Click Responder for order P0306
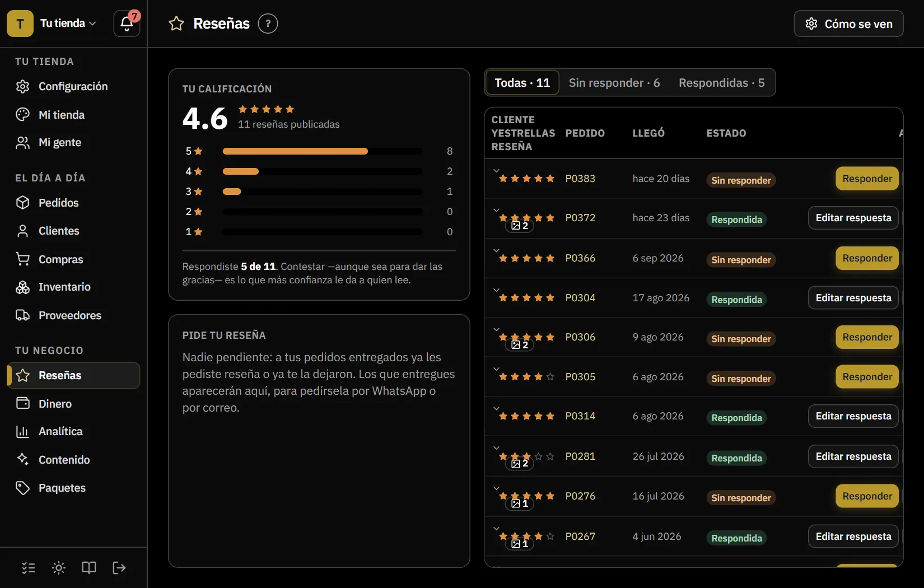 click(x=867, y=337)
